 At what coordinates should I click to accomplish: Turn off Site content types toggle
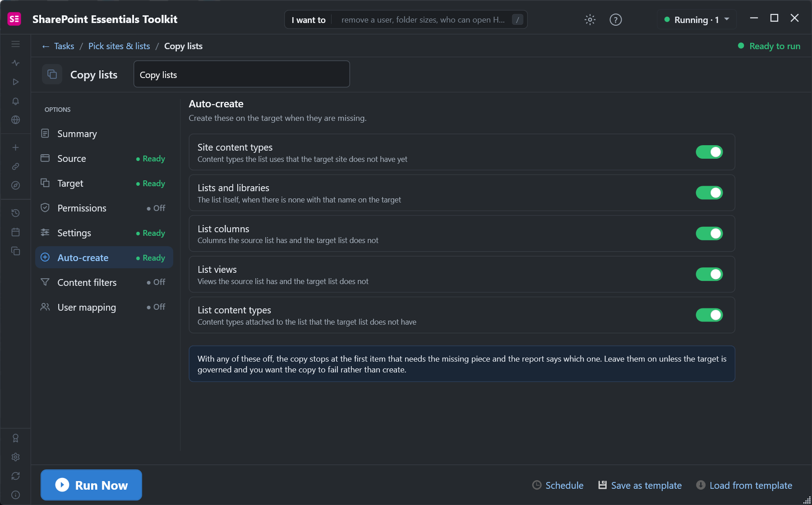click(x=709, y=152)
